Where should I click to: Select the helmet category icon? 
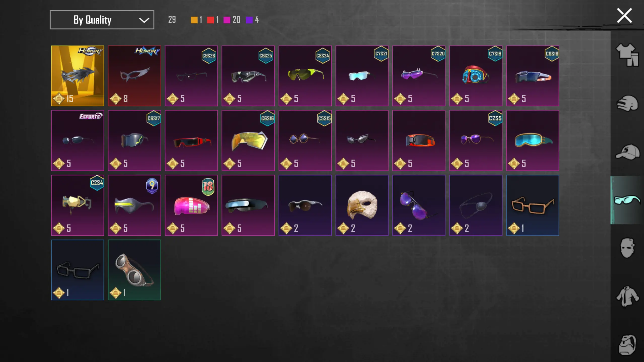[x=627, y=103]
